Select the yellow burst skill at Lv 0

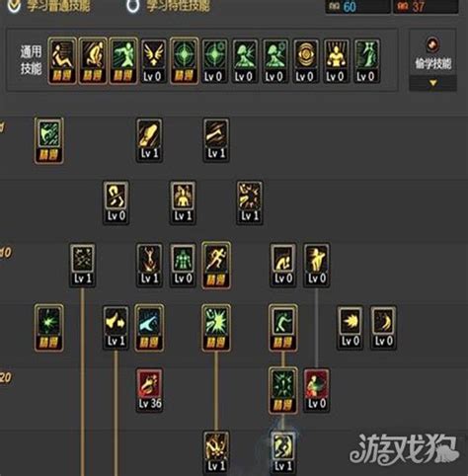[350, 328]
